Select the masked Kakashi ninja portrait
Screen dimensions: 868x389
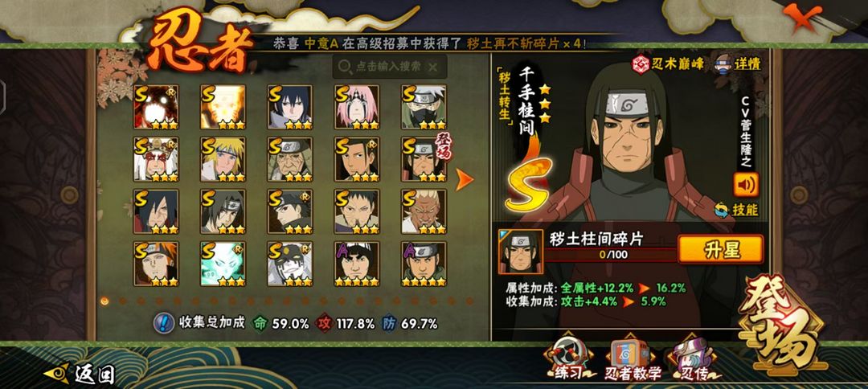(x=424, y=108)
